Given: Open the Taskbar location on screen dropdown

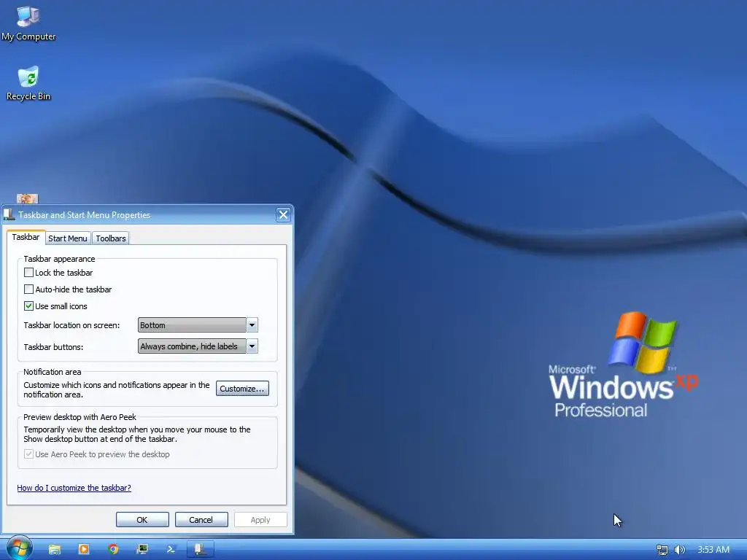Looking at the screenshot, I should tap(198, 325).
